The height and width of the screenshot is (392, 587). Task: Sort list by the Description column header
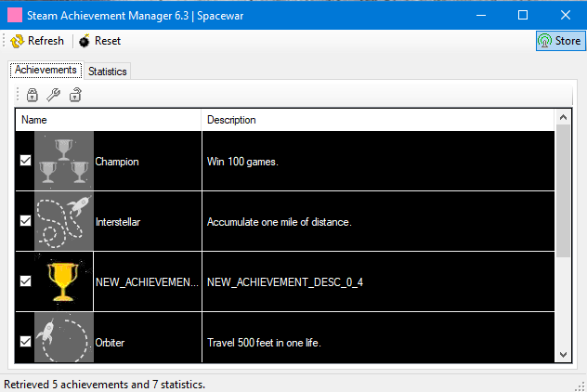click(x=378, y=120)
